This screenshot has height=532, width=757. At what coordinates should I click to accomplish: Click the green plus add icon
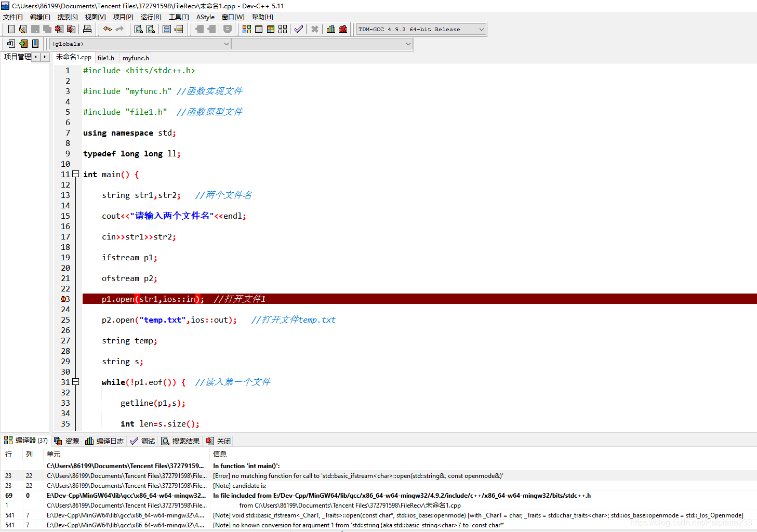coord(23,44)
